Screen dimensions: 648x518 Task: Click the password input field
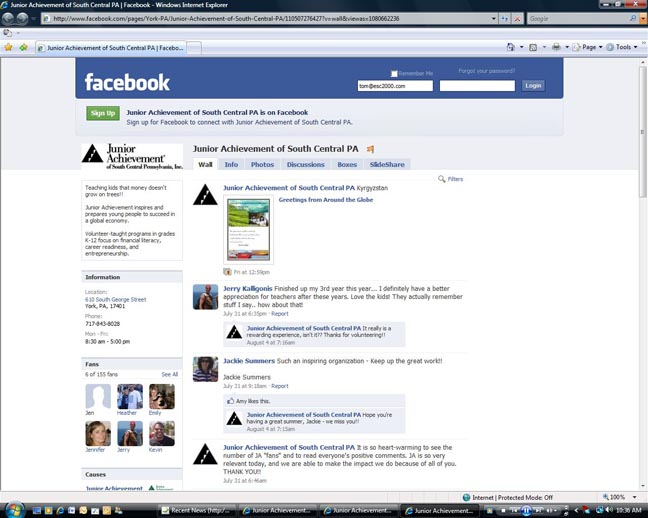point(477,86)
